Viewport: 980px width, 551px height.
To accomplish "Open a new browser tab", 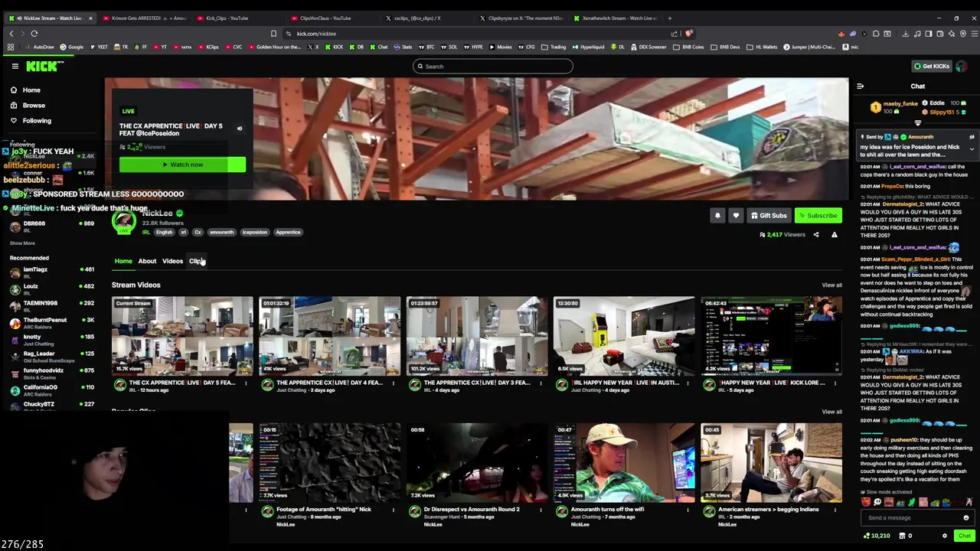I will (670, 18).
